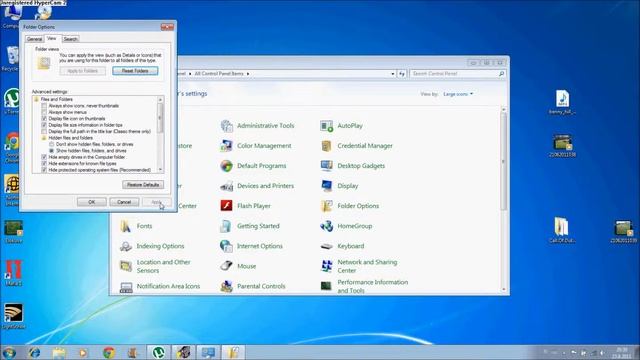
Task: Collapse 'Hidden files and folders' tree node
Action: 44,138
